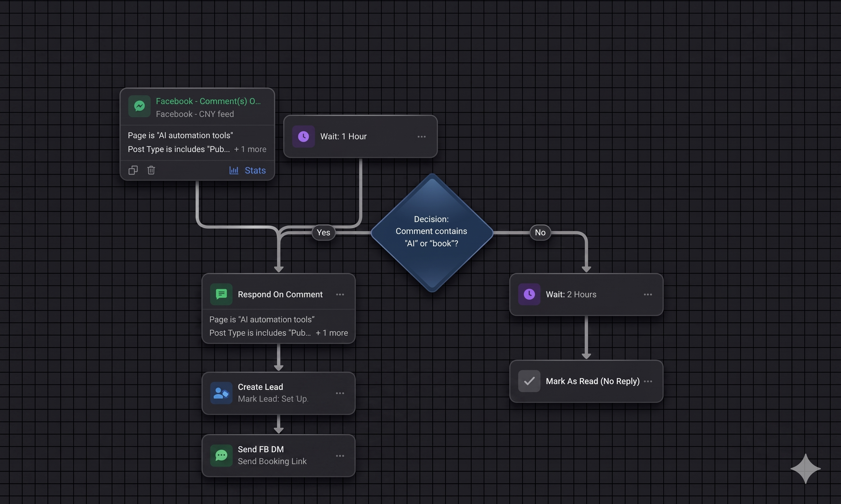Select the Create Lead title

pyautogui.click(x=260, y=387)
